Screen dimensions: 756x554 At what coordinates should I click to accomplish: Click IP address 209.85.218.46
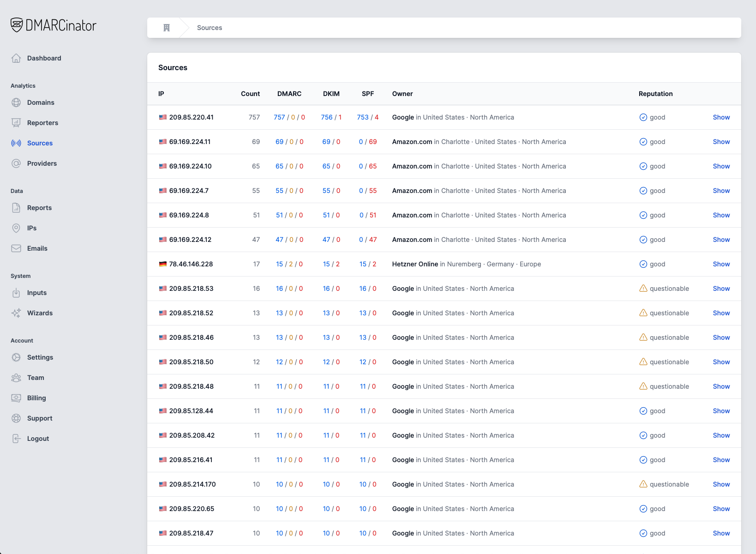[x=192, y=337]
